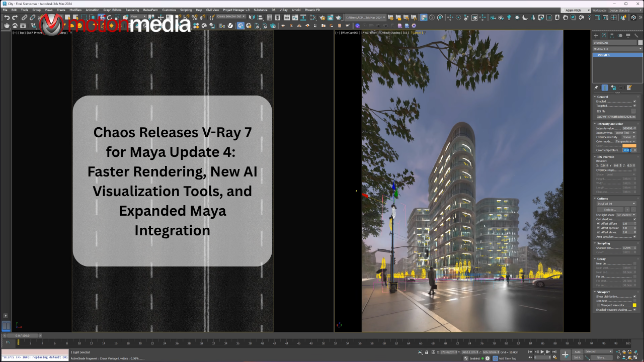Screen dimensions: 644x362
Task: Toggle Show distribution checkbox
Action: tap(634, 296)
